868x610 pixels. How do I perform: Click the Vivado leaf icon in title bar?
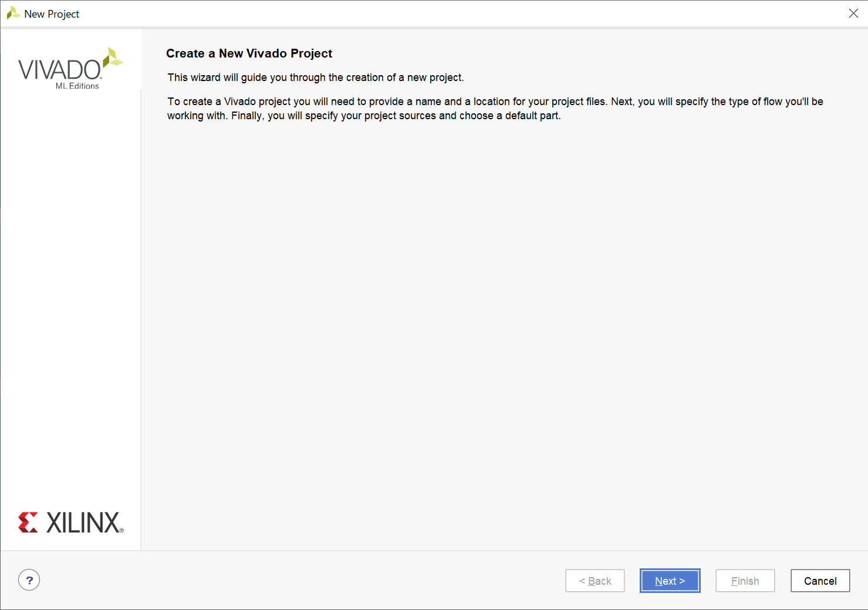pos(13,13)
